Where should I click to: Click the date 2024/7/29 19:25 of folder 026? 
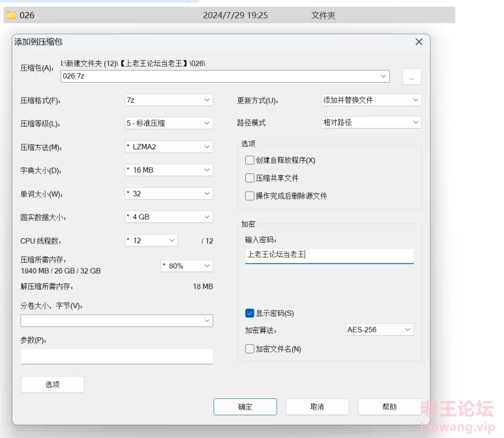coord(235,15)
